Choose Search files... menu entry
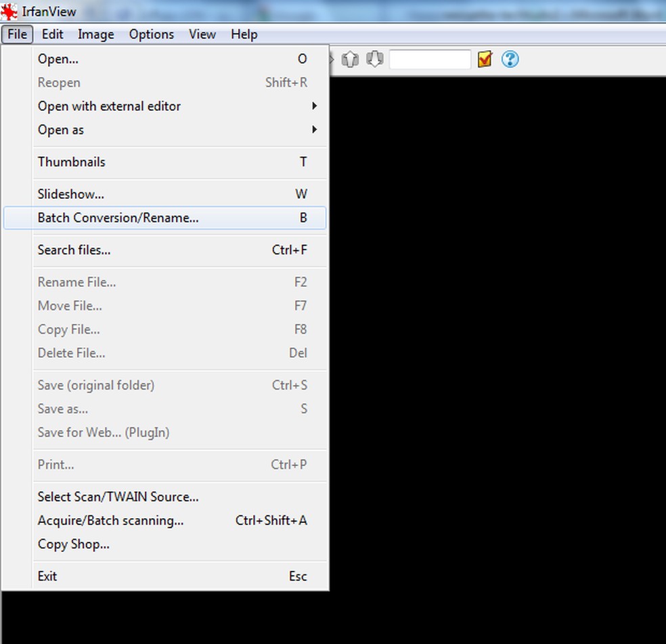The width and height of the screenshot is (666, 644). [164, 250]
